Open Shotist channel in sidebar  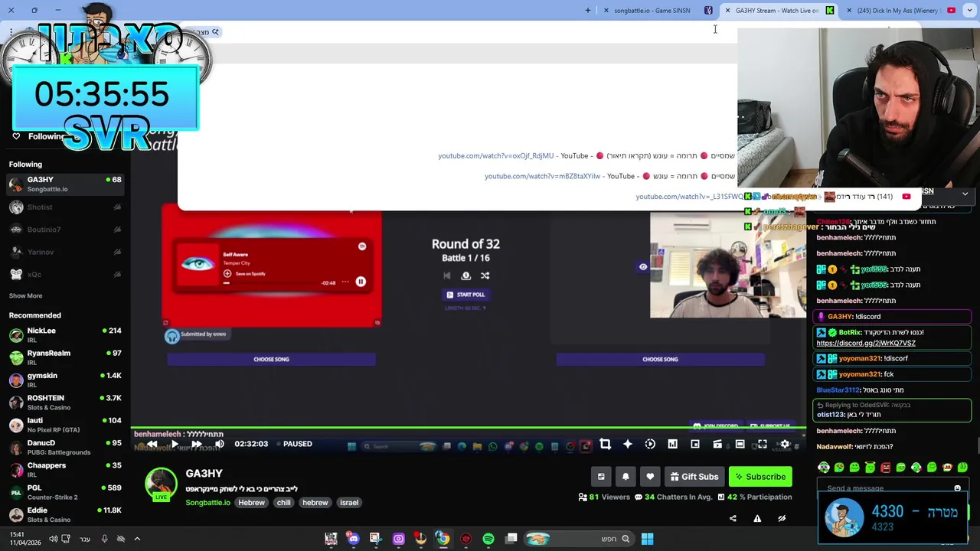click(65, 207)
